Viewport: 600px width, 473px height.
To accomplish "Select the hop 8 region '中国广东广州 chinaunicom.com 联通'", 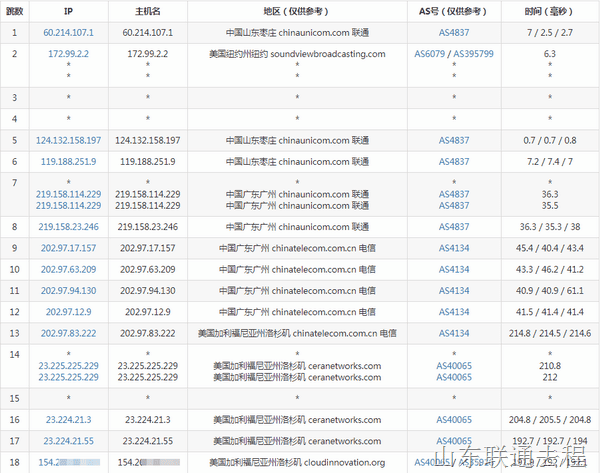I will click(297, 227).
